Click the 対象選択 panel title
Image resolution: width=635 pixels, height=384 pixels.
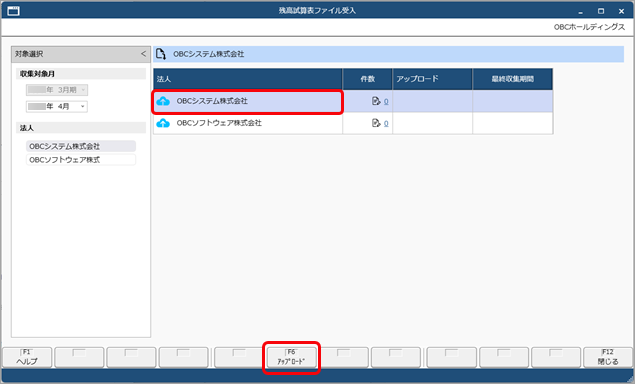click(29, 54)
